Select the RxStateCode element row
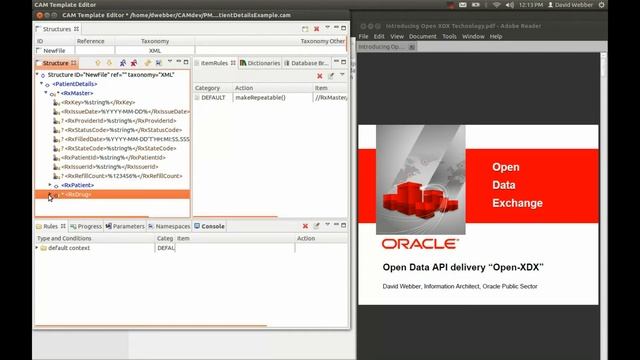 [x=115, y=148]
